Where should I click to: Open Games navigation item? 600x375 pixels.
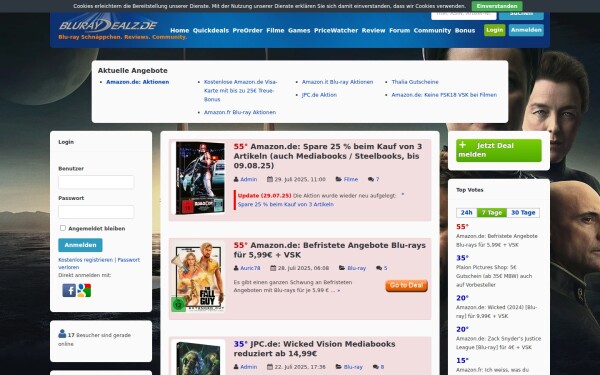point(299,30)
